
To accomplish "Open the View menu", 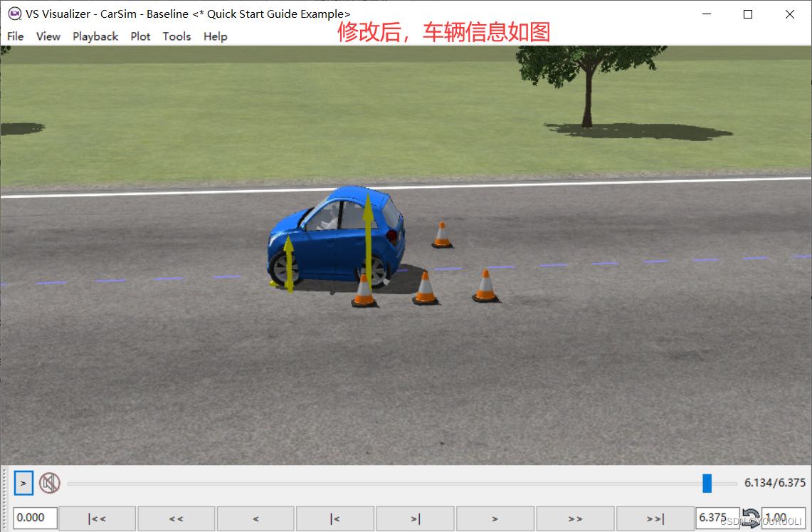I will tap(48, 36).
